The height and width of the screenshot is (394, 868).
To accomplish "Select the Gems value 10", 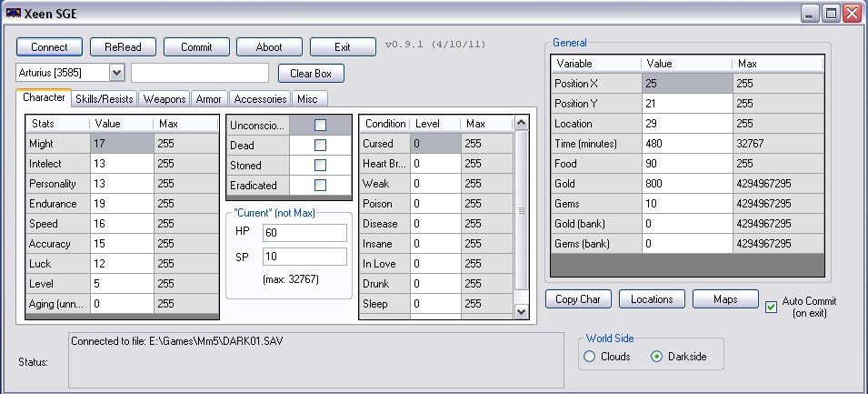I will [x=687, y=204].
